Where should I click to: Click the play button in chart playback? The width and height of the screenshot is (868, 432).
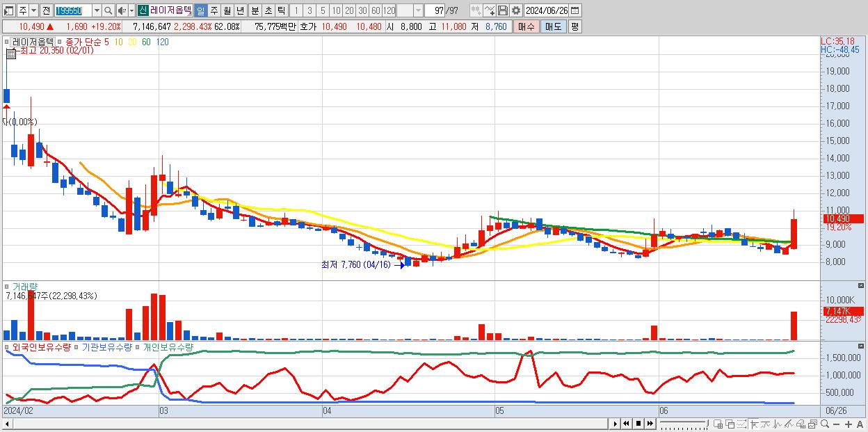(615, 424)
